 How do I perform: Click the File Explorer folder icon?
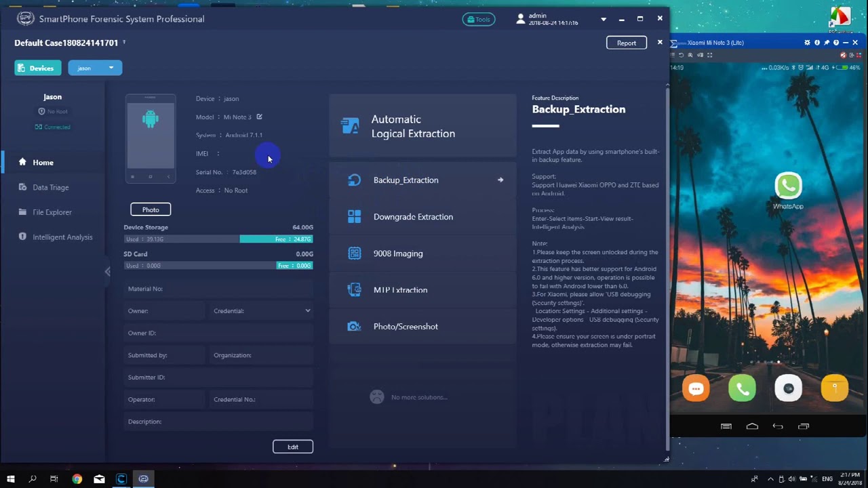point(22,212)
